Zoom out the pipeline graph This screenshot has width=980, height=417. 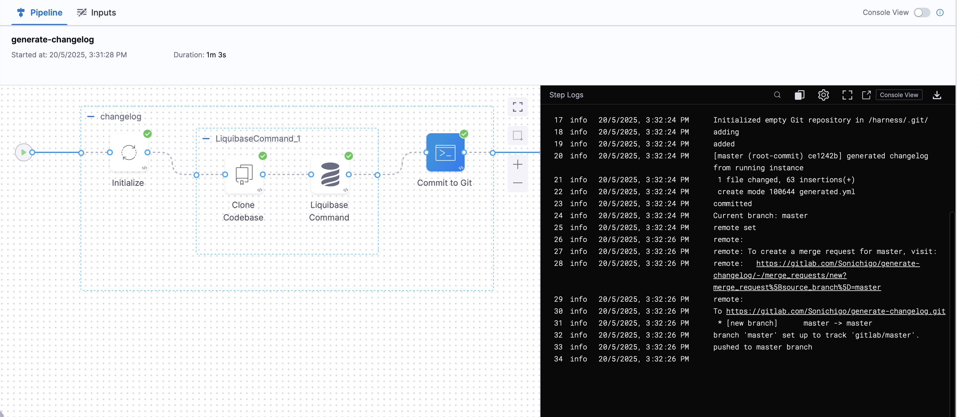pyautogui.click(x=517, y=183)
